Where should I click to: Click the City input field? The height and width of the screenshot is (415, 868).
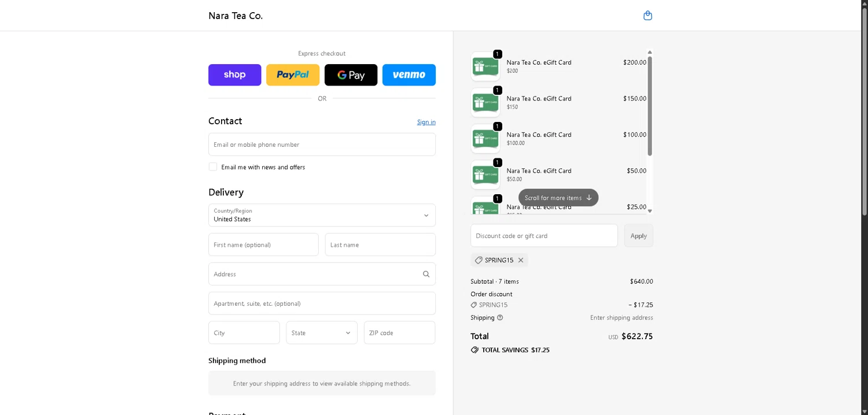pyautogui.click(x=244, y=332)
